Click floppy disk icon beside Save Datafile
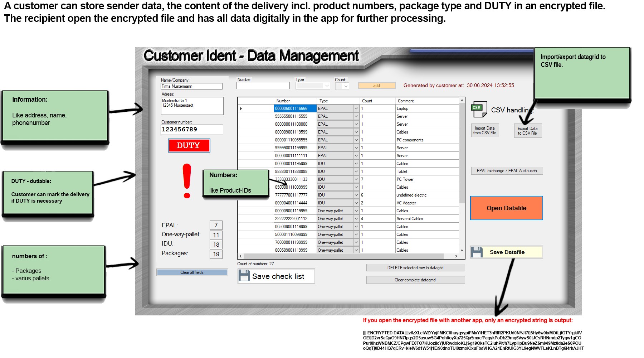This screenshot has width=644, height=358. tap(477, 252)
